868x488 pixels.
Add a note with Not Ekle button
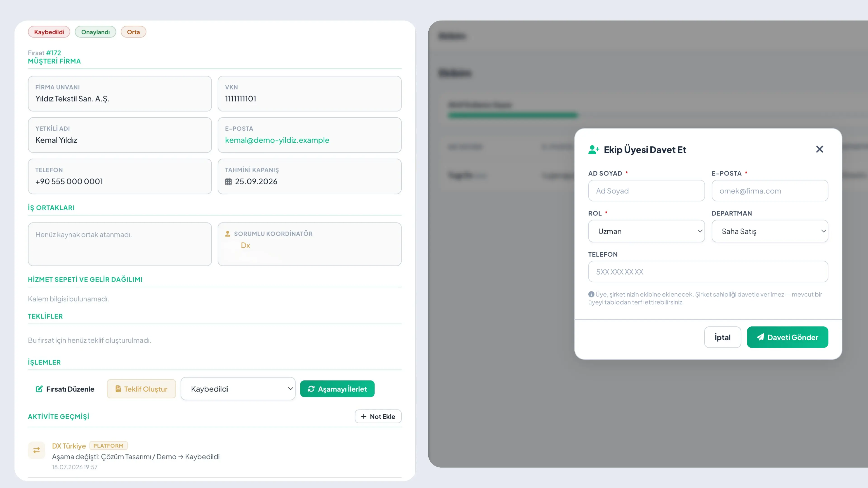click(x=378, y=416)
